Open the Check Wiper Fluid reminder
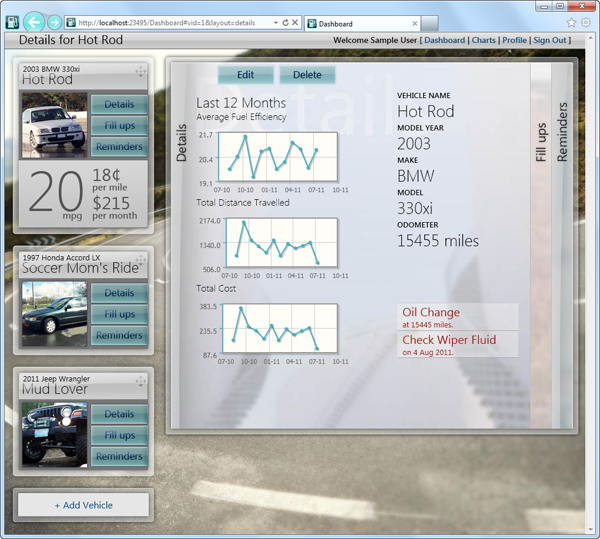Viewport: 600px width, 539px height. tap(458, 345)
